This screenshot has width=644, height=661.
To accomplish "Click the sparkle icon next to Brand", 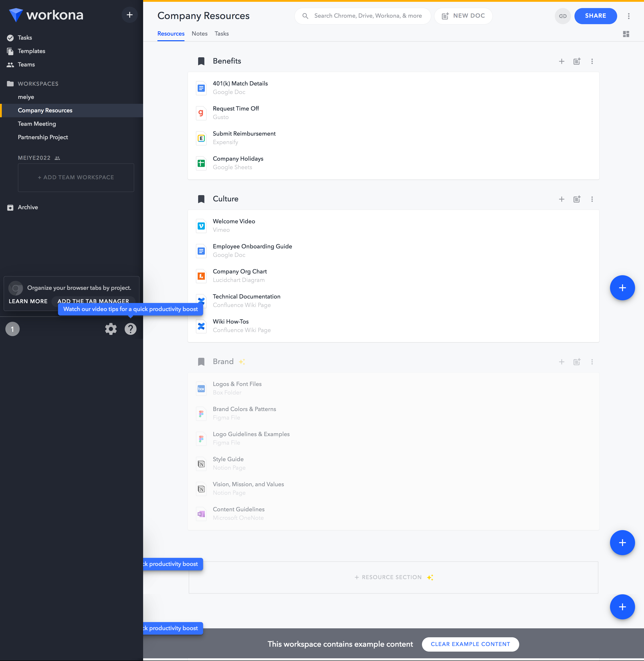I will tap(242, 362).
